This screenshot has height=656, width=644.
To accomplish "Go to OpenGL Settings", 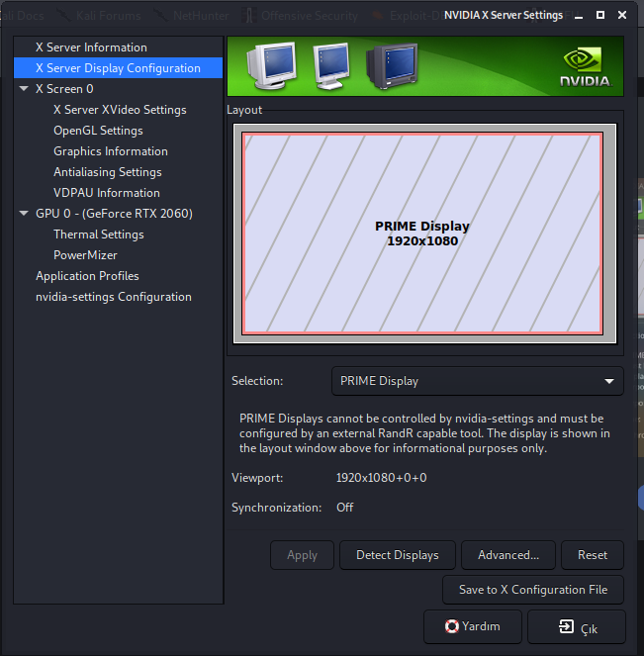I will (x=98, y=131).
